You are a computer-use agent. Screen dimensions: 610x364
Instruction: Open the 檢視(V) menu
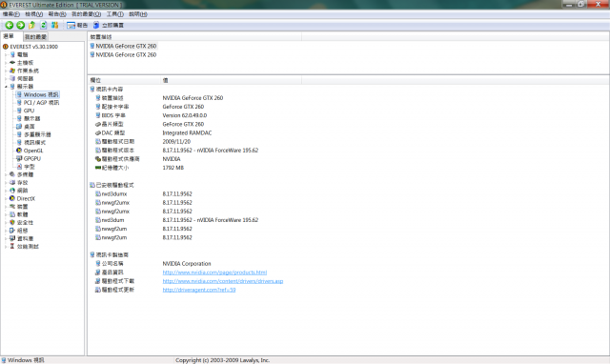[x=34, y=14]
